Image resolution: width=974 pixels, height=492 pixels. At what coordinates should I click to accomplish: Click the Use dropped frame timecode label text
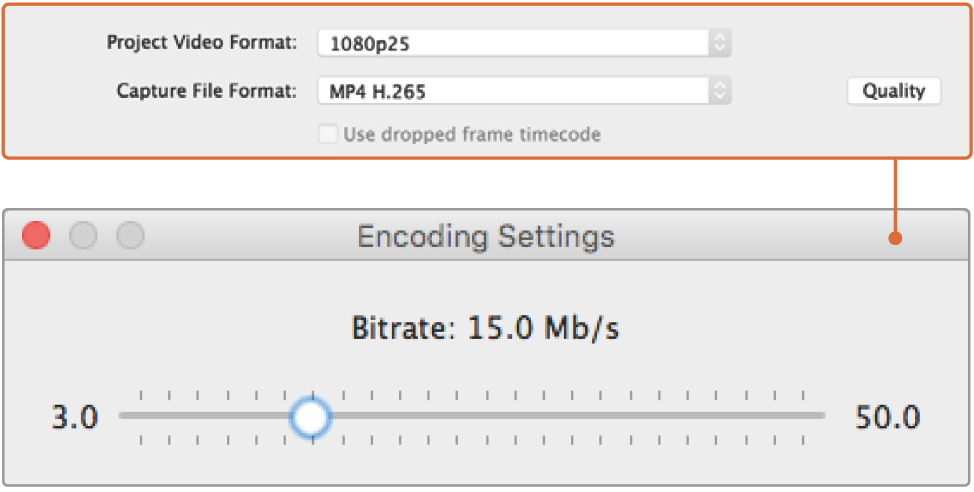pyautogui.click(x=472, y=134)
